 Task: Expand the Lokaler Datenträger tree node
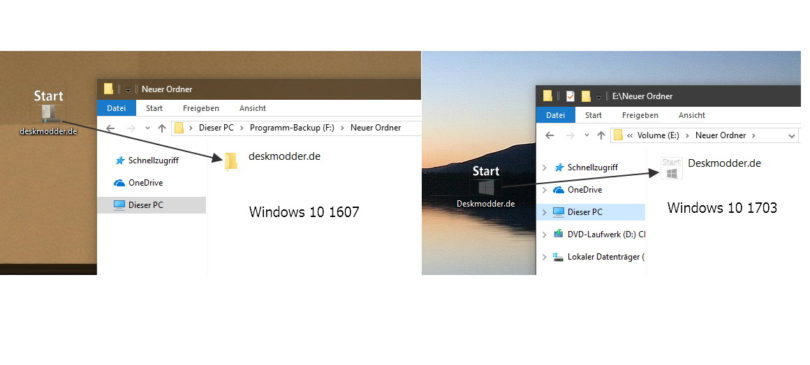point(544,257)
